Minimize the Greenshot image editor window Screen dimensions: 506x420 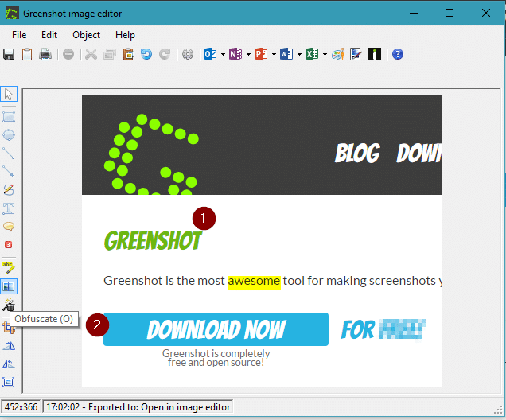tap(414, 13)
